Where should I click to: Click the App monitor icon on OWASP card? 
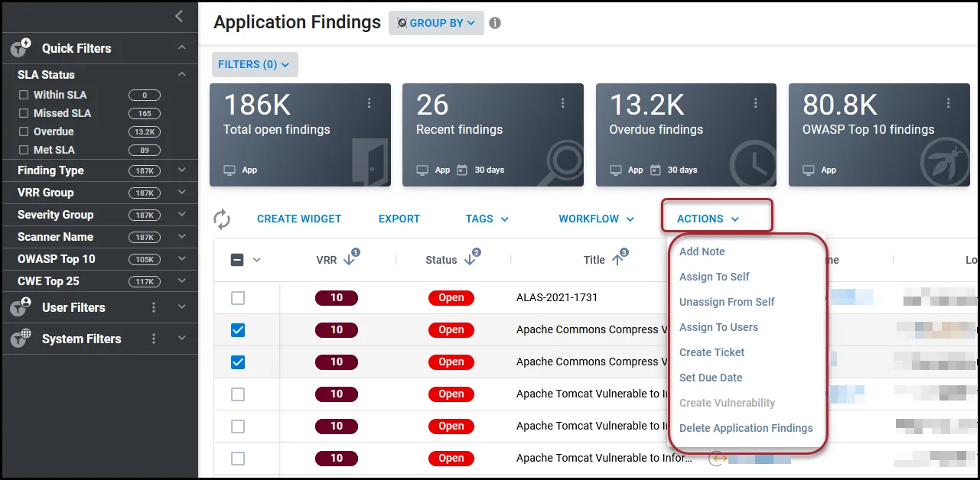point(808,170)
